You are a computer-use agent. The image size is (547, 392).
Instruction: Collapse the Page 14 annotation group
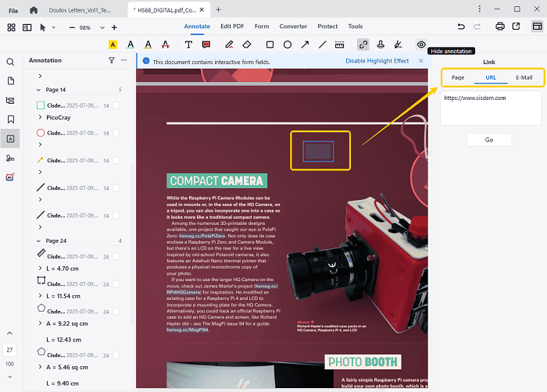40,91
